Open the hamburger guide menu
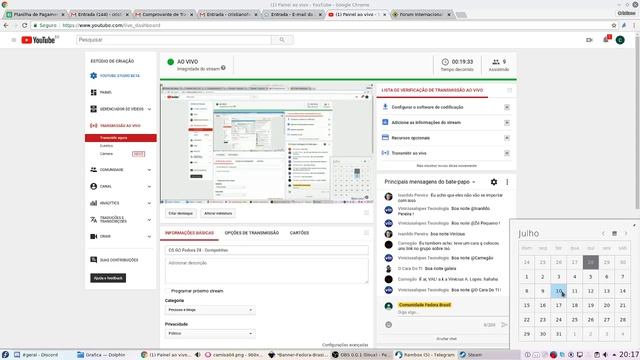The image size is (640, 360). point(13,40)
